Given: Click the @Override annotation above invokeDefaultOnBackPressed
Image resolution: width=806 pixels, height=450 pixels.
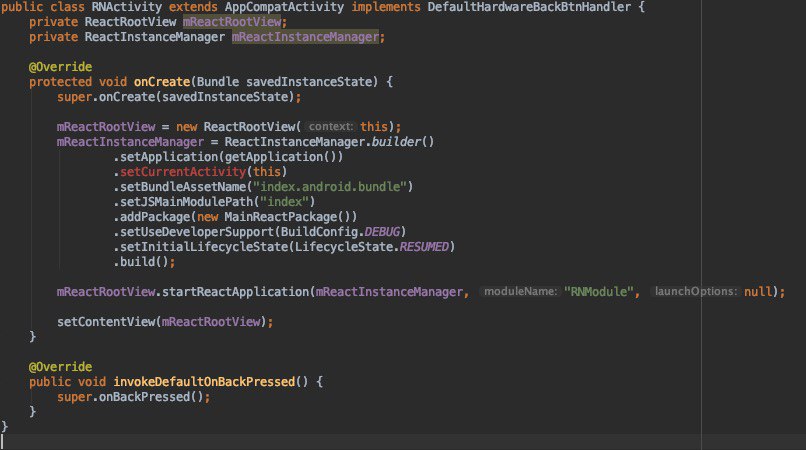Looking at the screenshot, I should [60, 367].
